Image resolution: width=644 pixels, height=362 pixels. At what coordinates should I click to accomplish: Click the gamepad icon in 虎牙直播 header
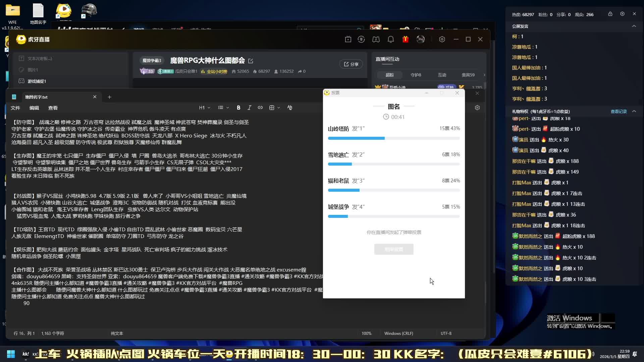376,40
